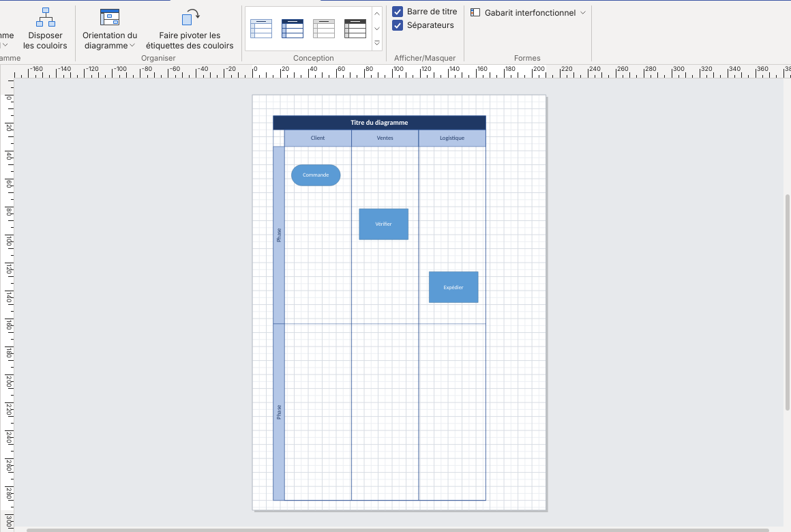Open the Gabarit interfonctionnel dropdown
The image size is (791, 532).
[x=528, y=13]
